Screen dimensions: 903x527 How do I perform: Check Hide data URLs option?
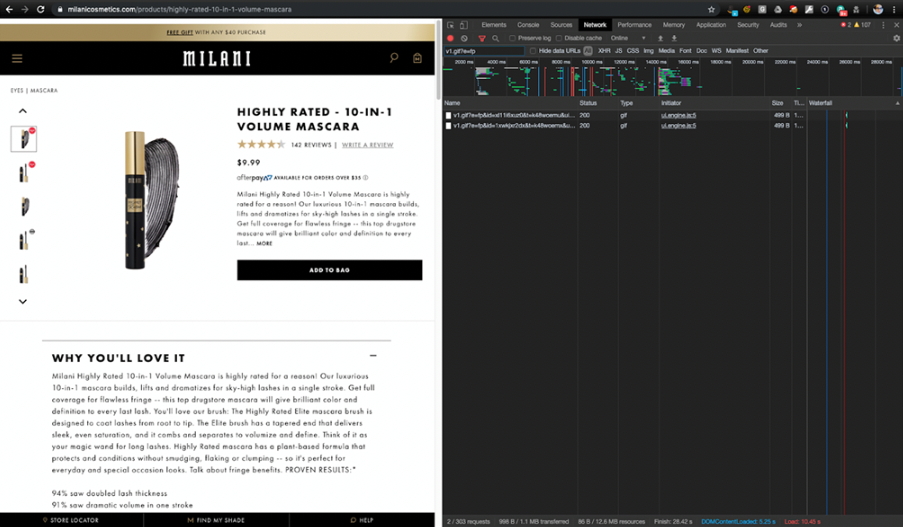click(x=533, y=51)
